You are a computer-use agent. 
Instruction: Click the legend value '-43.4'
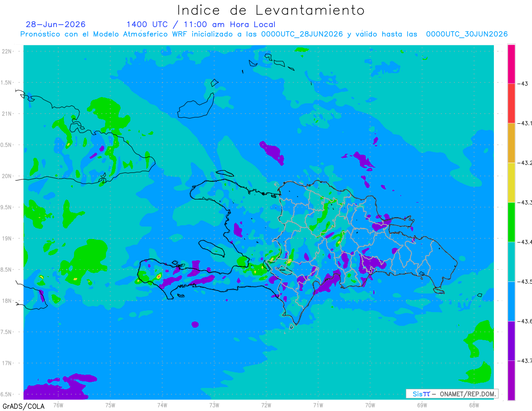tap(524, 242)
